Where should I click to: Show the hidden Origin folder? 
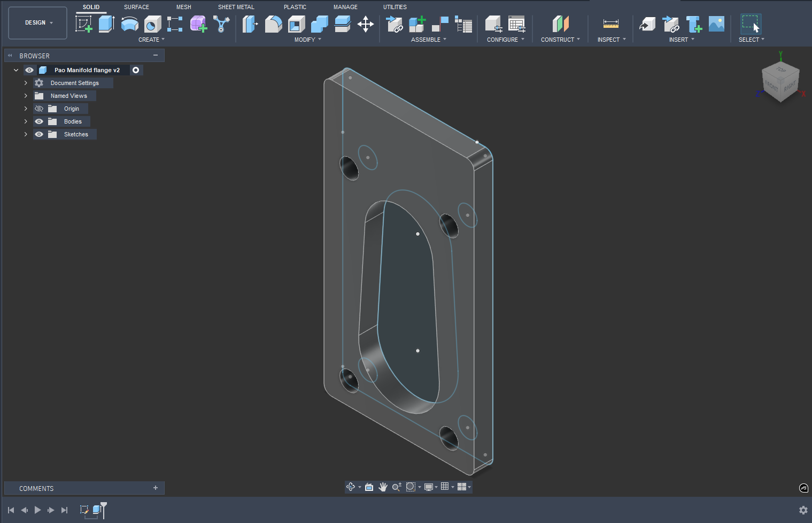[39, 109]
